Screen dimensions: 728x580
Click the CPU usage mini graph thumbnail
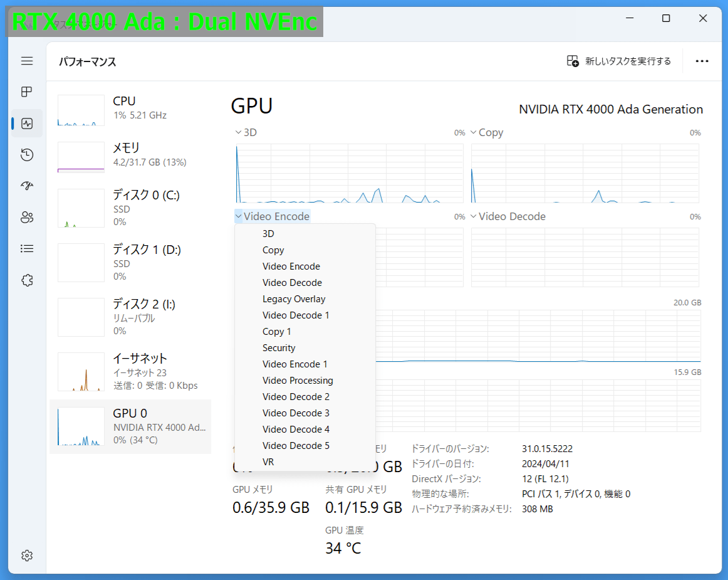coord(81,110)
